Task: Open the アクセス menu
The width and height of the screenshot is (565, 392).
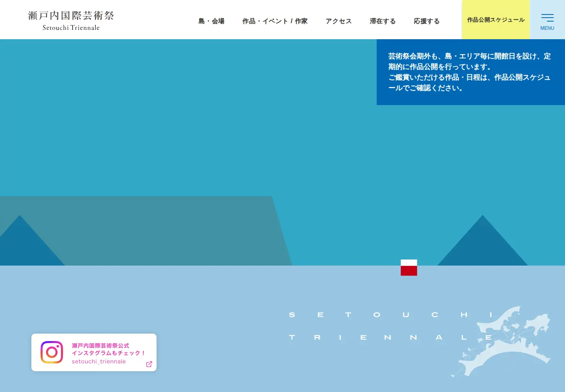Action: 339,21
